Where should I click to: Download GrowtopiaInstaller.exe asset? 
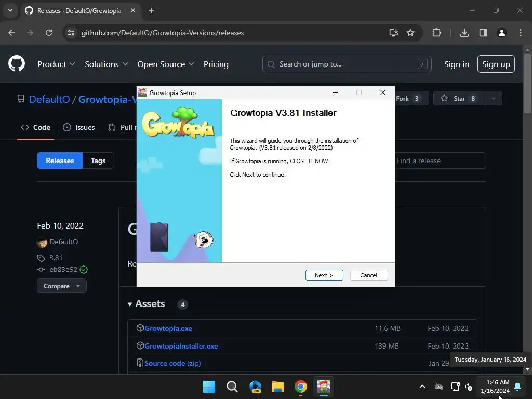[181, 346]
